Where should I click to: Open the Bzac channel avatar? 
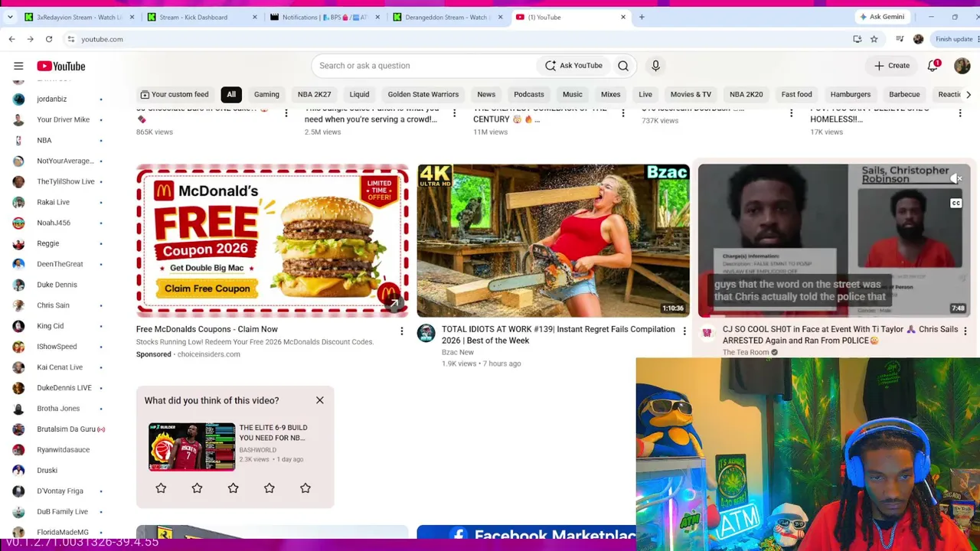426,334
